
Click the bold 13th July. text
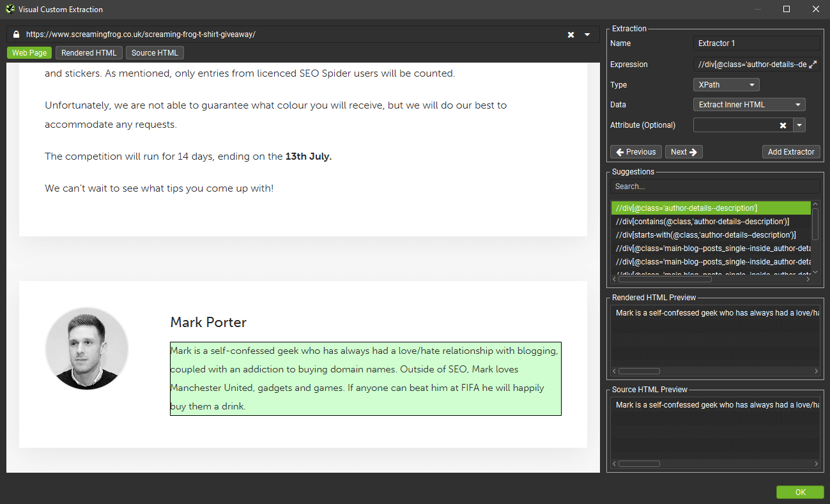(309, 157)
